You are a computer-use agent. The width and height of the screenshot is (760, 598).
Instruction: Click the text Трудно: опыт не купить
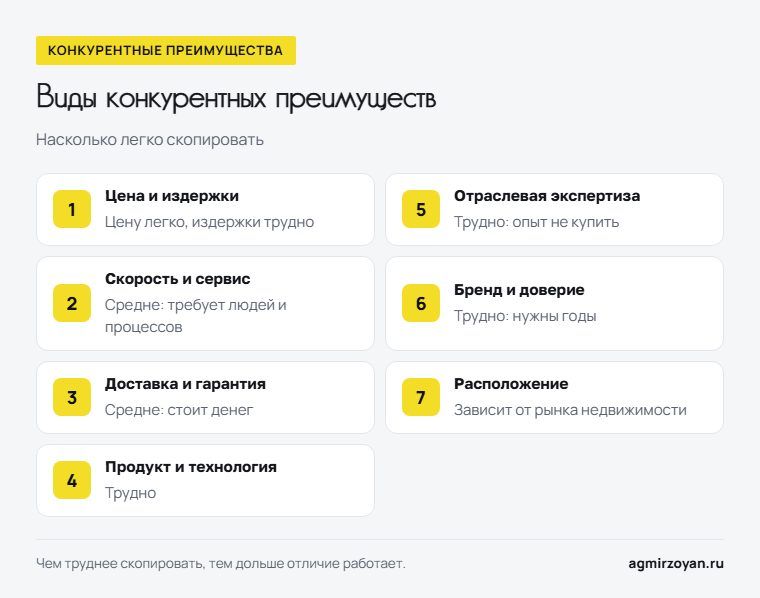pyautogui.click(x=536, y=222)
